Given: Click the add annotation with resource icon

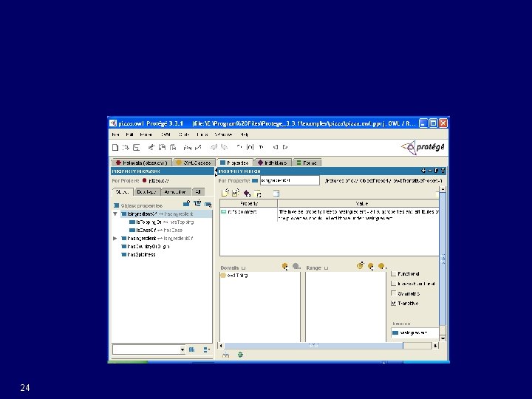Looking at the screenshot, I should [236, 193].
